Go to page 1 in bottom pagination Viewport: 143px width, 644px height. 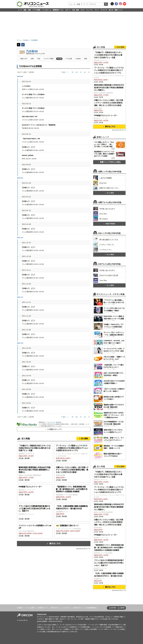[68, 417]
